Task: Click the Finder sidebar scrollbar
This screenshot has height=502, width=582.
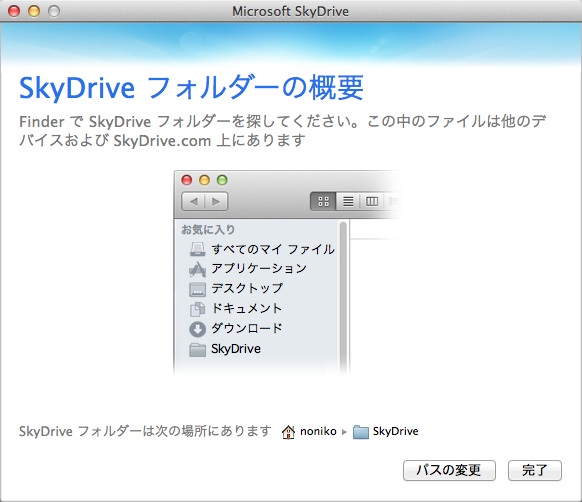Action: tap(343, 296)
